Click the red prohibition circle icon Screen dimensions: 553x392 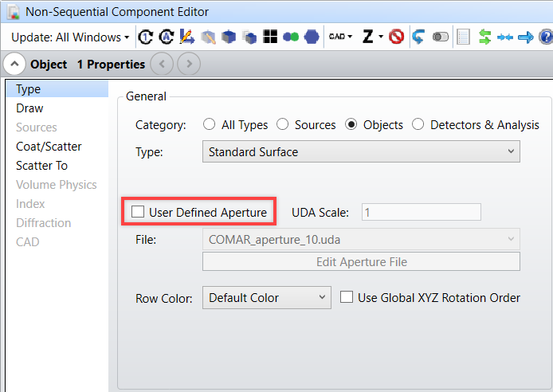(396, 37)
